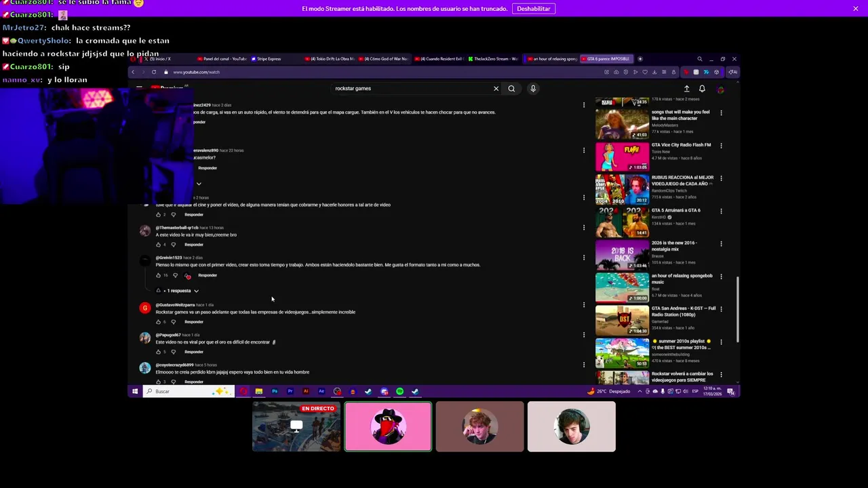Reply to the @Greivin1523 comment
This screenshot has height=488, width=868.
click(208, 275)
